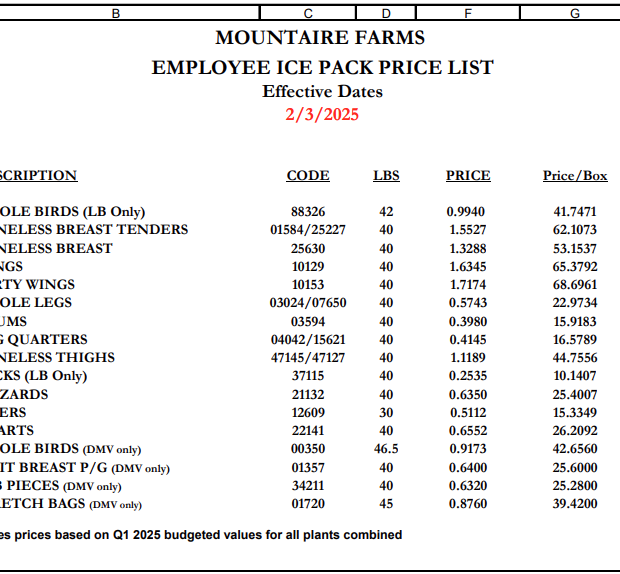Viewport: 620px width, 574px height.
Task: Select code cell 88326
Action: click(308, 212)
